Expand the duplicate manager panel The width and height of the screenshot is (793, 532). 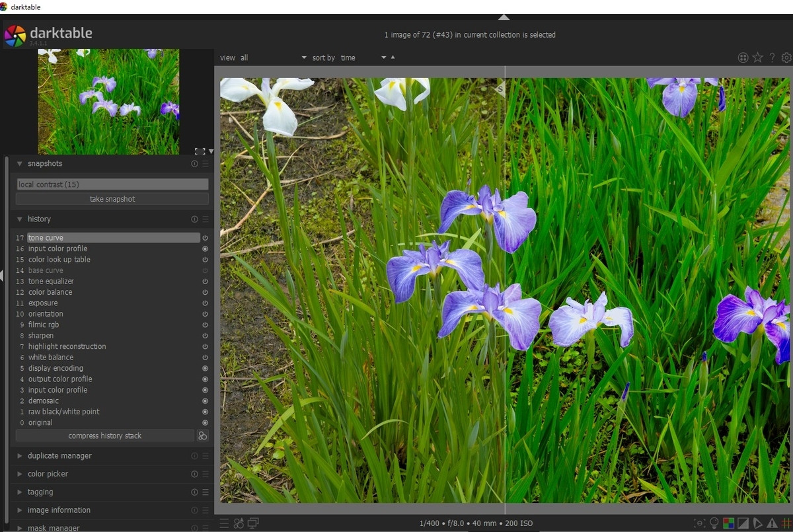[x=59, y=456]
